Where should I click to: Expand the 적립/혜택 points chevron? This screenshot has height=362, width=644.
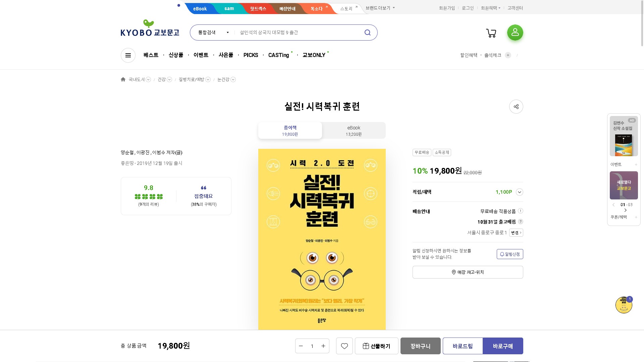coord(519,192)
